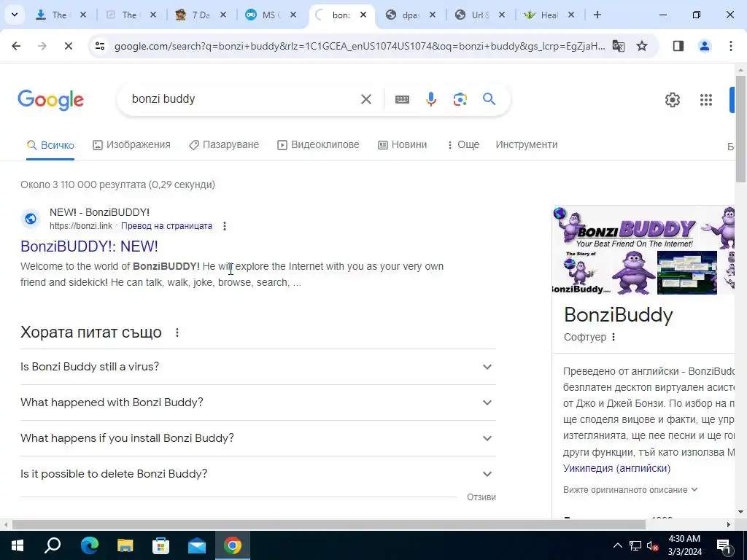
Task: Click the Google logo
Action: tap(50, 99)
